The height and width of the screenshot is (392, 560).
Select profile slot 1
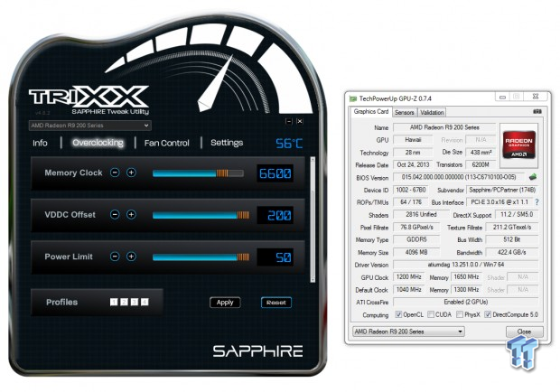click(114, 303)
